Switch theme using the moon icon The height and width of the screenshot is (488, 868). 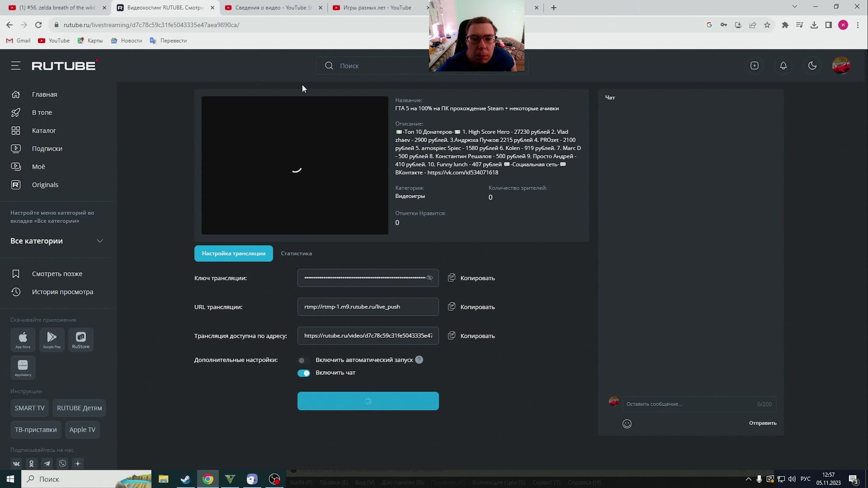click(x=812, y=65)
